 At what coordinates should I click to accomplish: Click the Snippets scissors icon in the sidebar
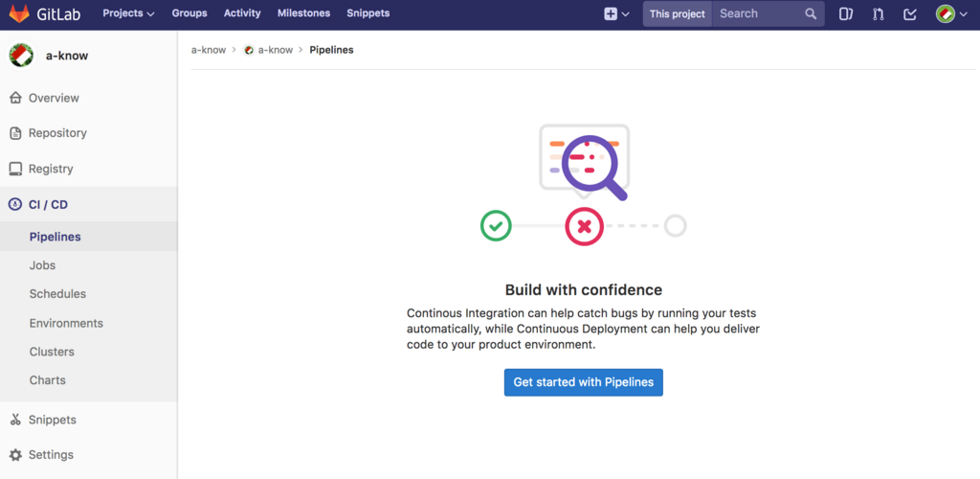click(x=15, y=420)
